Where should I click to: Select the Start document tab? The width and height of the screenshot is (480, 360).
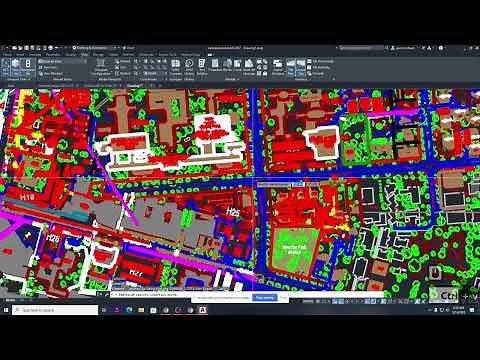[11, 86]
